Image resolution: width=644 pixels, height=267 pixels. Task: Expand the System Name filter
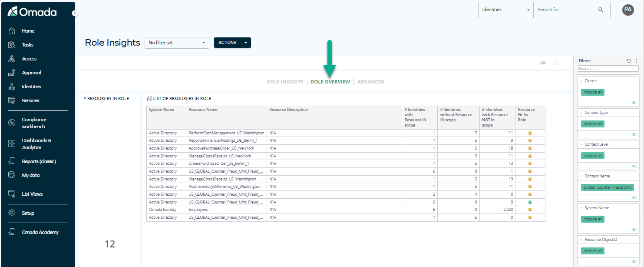tap(581, 208)
